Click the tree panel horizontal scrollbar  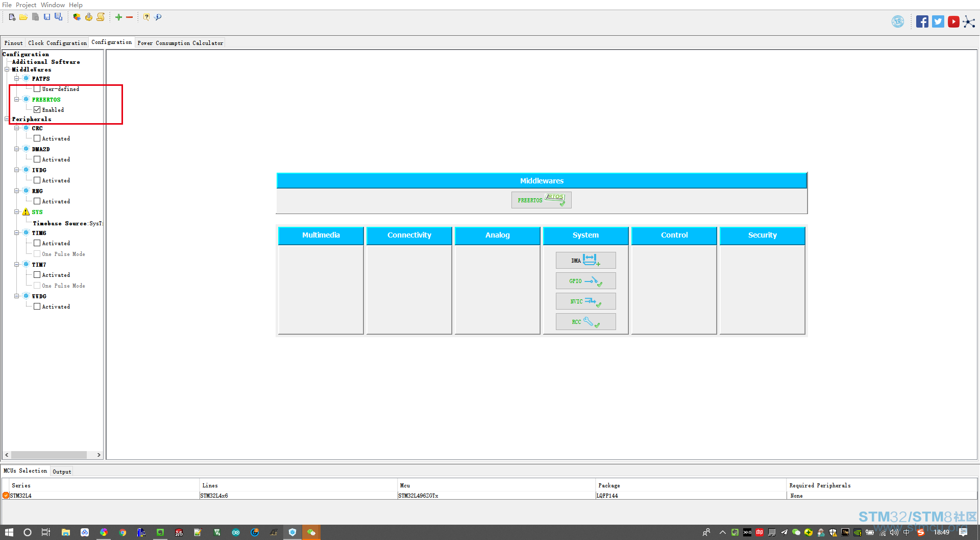tap(49, 455)
